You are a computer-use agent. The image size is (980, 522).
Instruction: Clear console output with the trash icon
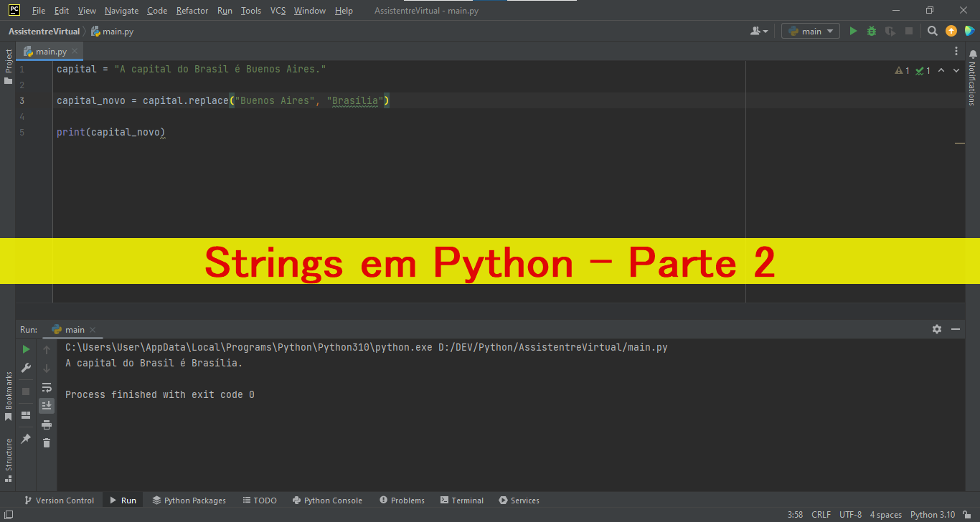[46, 442]
